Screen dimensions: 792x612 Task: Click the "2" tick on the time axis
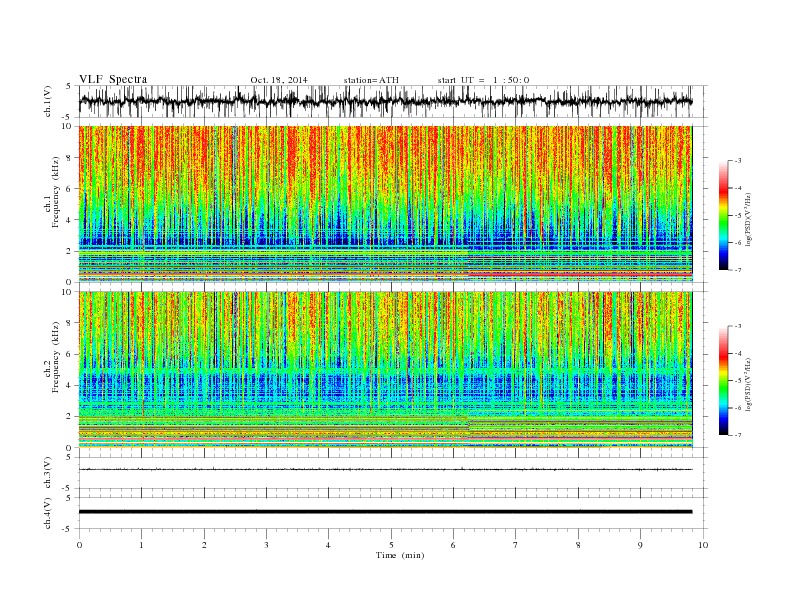(x=204, y=545)
